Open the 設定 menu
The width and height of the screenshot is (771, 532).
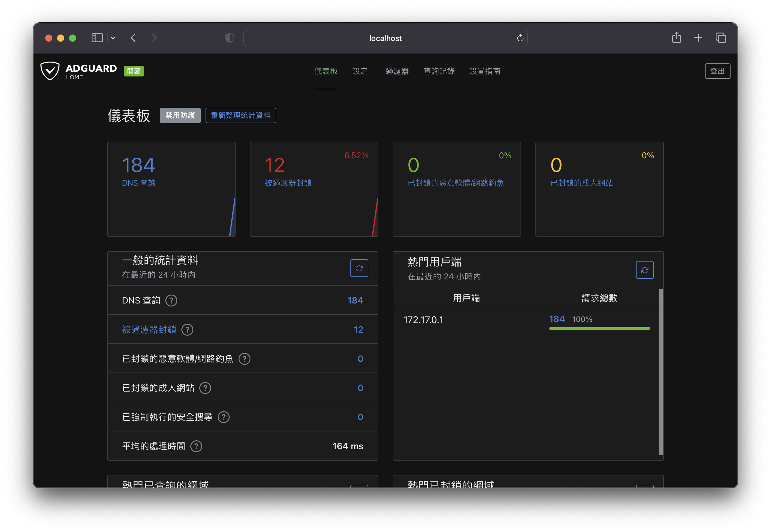click(360, 71)
